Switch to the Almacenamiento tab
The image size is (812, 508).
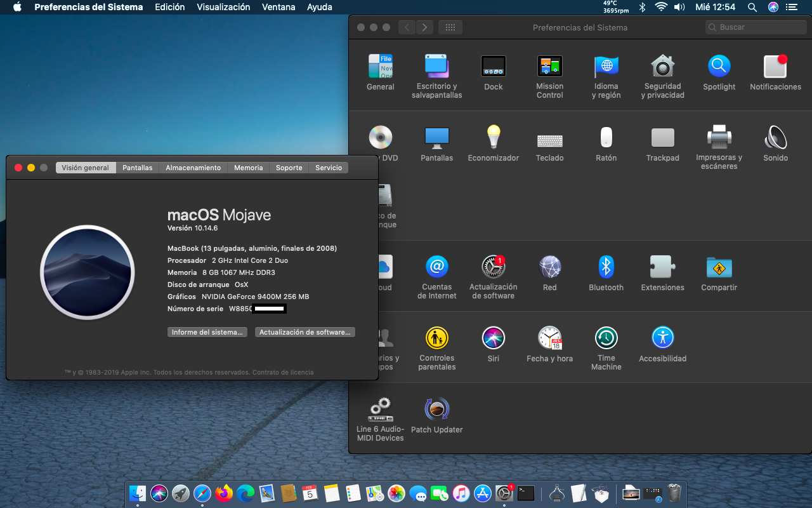pyautogui.click(x=193, y=168)
